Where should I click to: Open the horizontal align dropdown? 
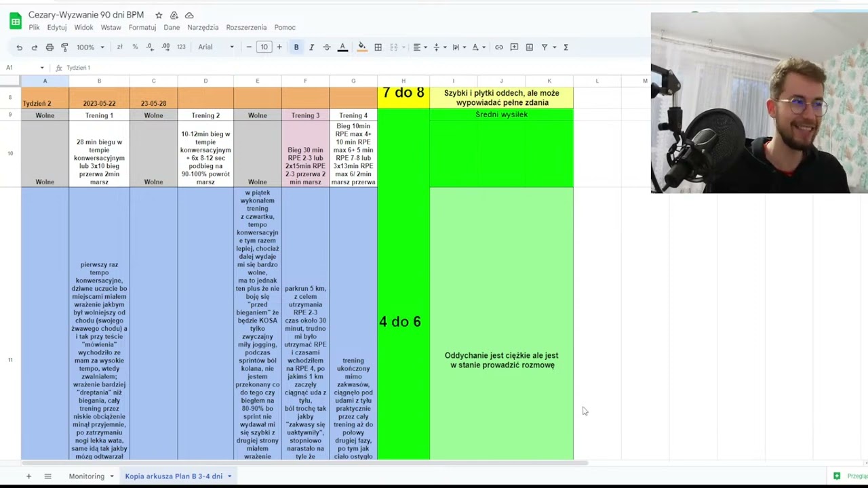tap(420, 47)
